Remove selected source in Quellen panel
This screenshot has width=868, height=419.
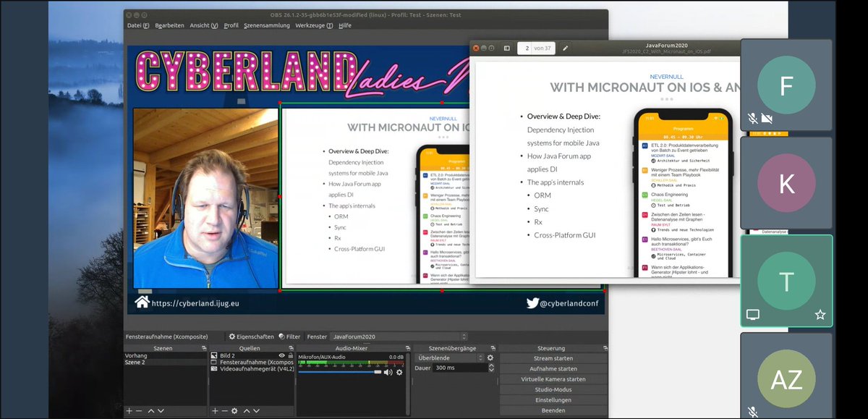coord(224,411)
